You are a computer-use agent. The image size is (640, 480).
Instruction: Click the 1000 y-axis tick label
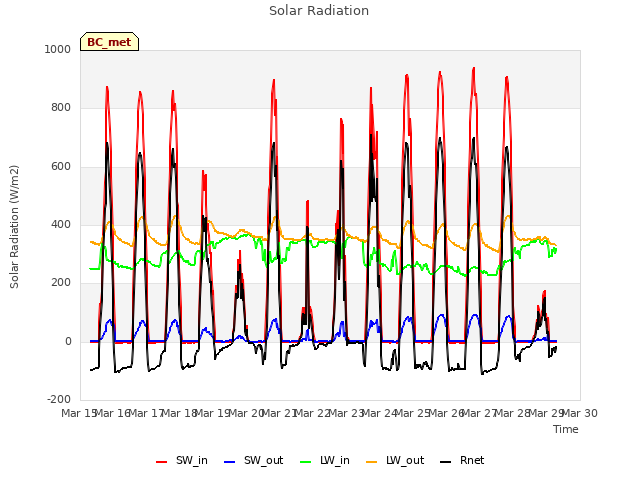[58, 49]
